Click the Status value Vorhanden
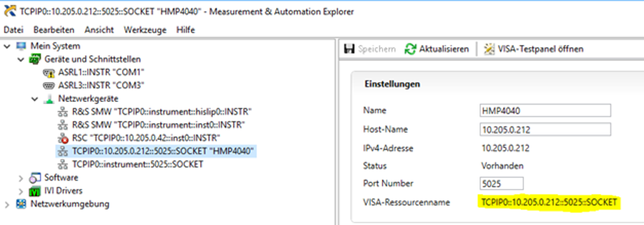 coord(502,166)
